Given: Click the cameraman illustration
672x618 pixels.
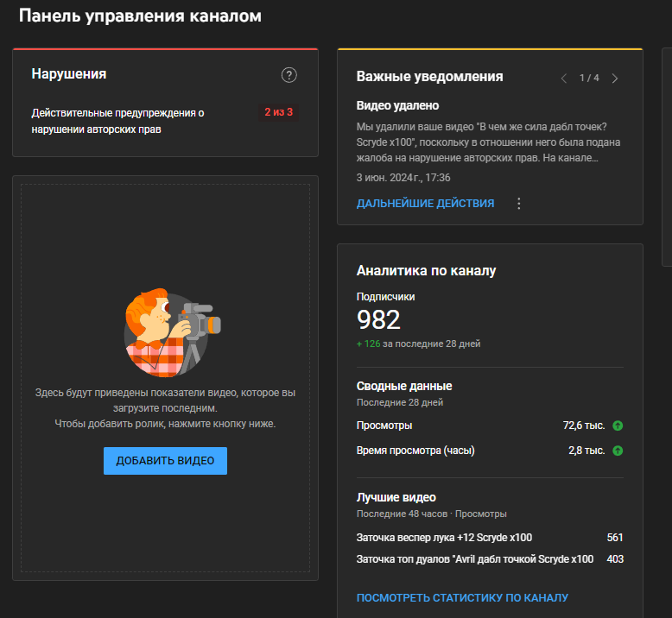Looking at the screenshot, I should 167,332.
